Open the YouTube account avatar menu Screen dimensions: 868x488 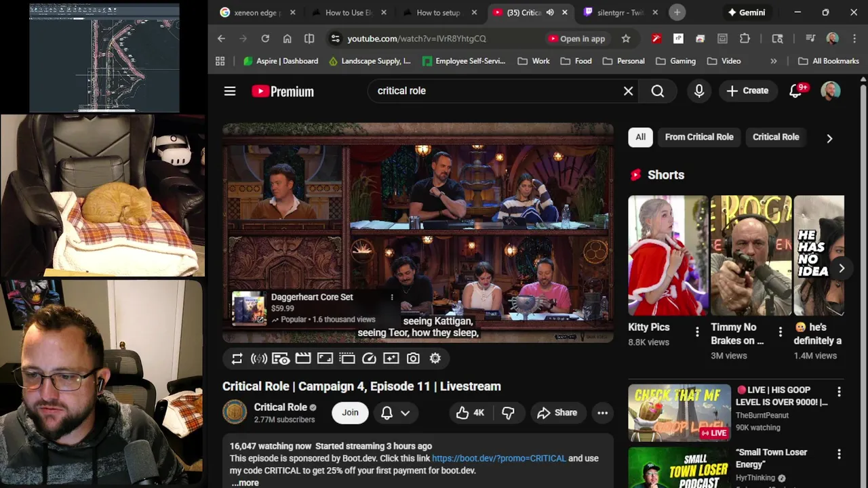coord(831,91)
